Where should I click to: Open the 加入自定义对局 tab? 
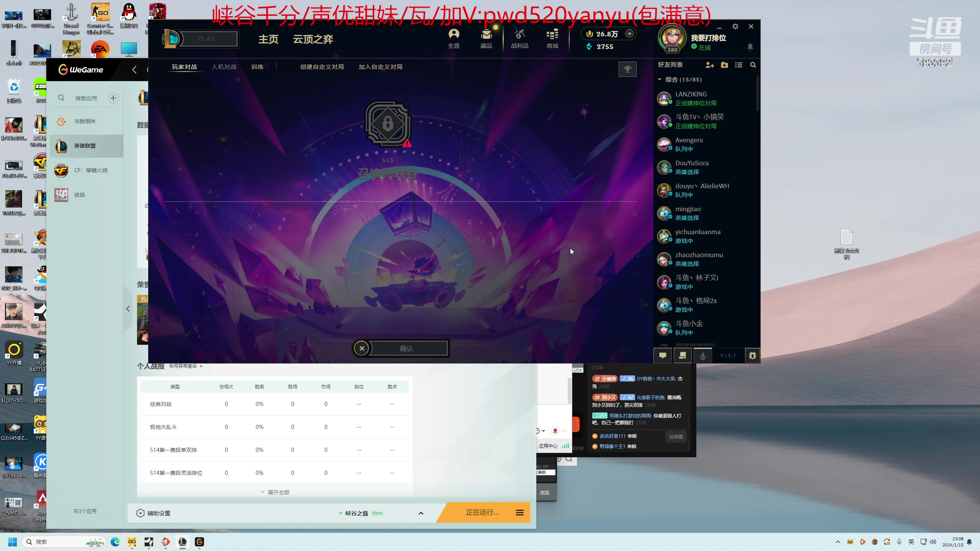tap(381, 67)
